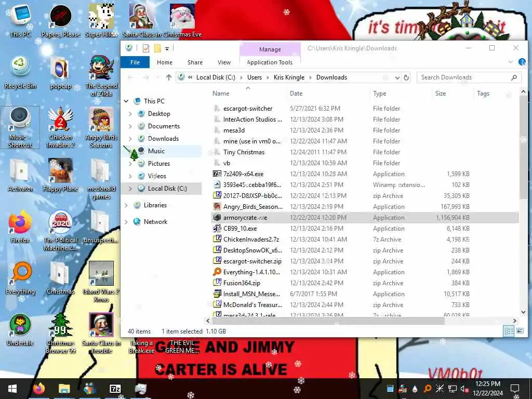Open the Christmas desktop folder
Screen dimensions: 532x399
pyautogui.click(x=61, y=278)
